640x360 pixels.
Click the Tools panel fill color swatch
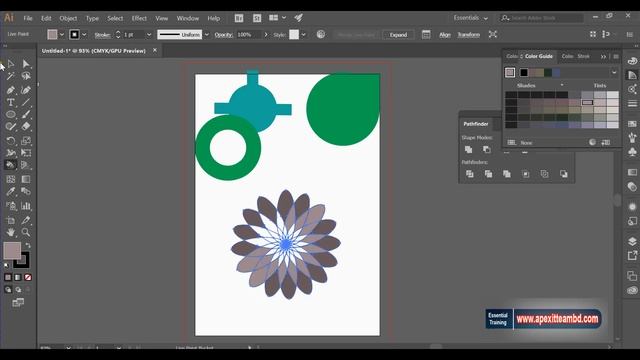[x=12, y=250]
